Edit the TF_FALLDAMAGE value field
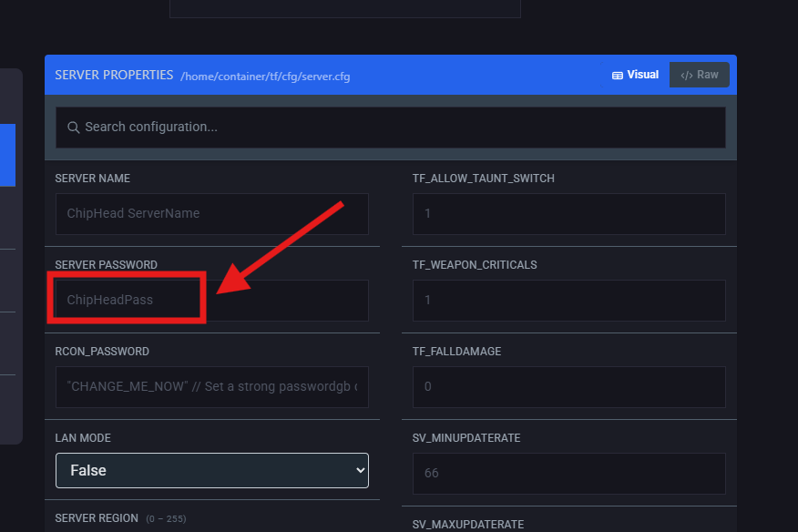The height and width of the screenshot is (532, 798). click(x=569, y=387)
